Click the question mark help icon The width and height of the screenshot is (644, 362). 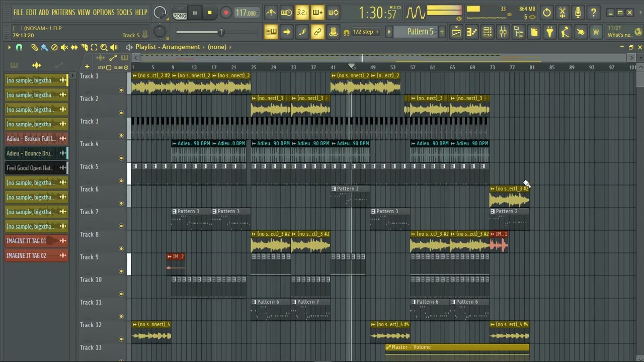(594, 13)
